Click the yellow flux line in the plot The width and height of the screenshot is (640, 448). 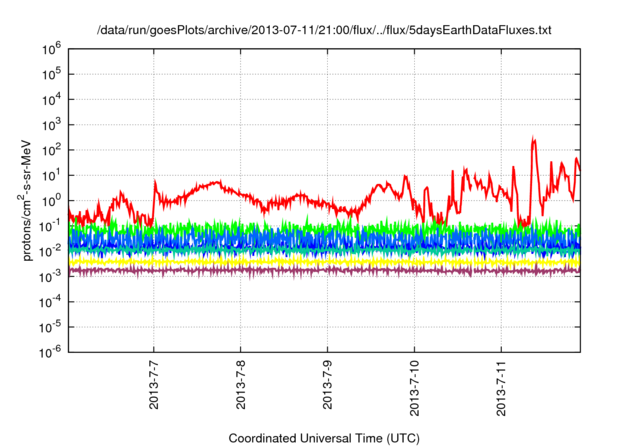click(x=324, y=261)
